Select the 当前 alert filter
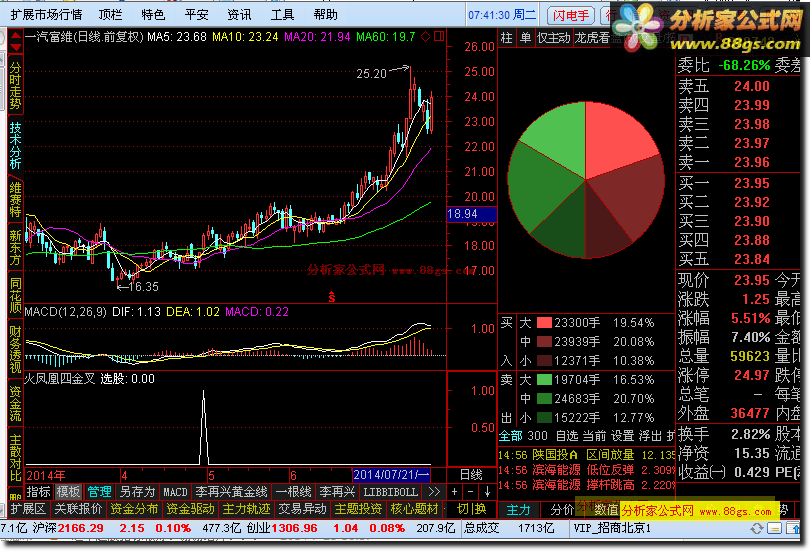 click(x=594, y=436)
